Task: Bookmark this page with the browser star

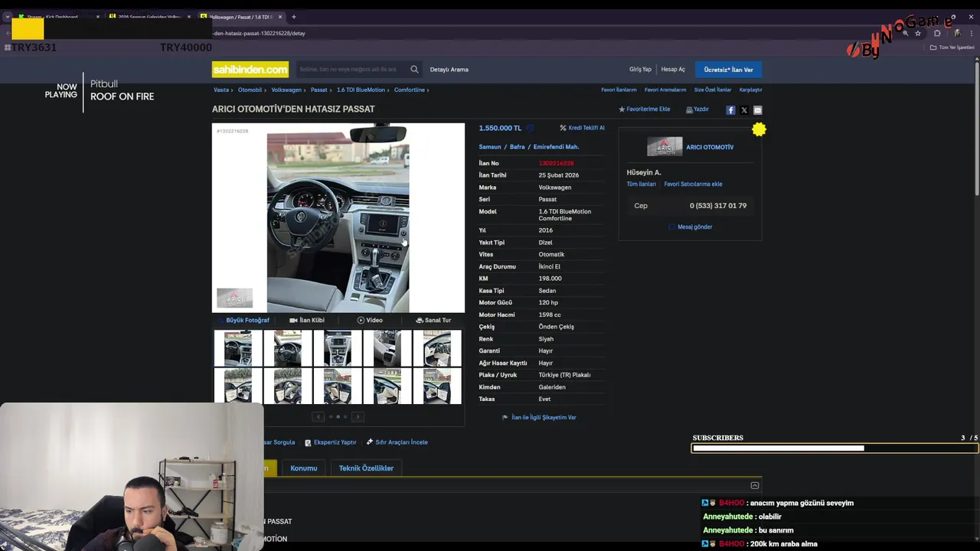Action: tap(918, 33)
